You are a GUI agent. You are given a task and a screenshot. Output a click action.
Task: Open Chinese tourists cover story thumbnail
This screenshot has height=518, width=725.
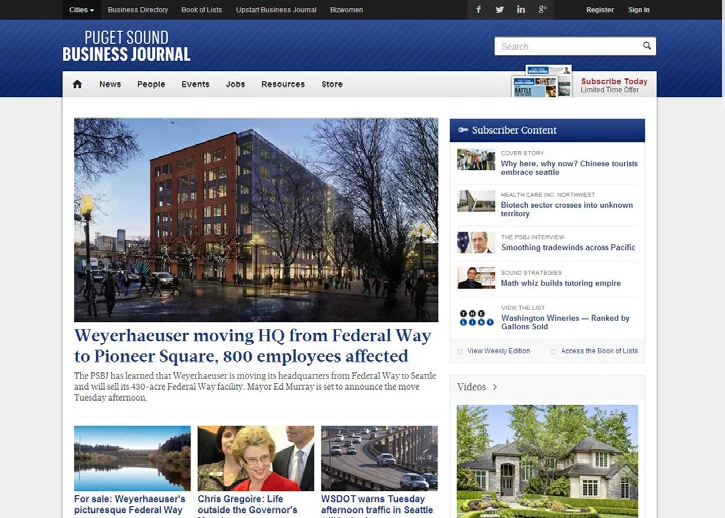pos(476,160)
